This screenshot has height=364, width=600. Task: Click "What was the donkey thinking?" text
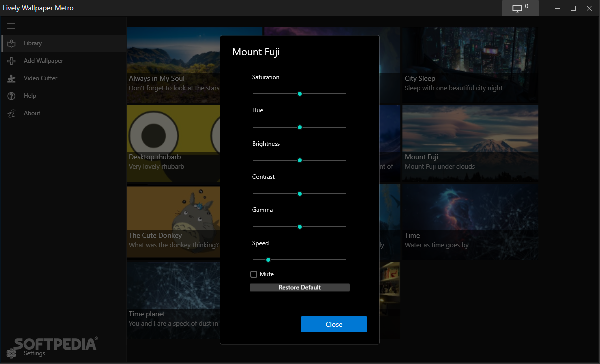coord(174,245)
